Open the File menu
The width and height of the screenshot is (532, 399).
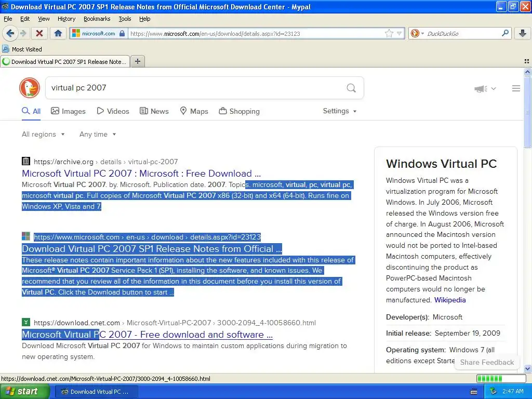pyautogui.click(x=8, y=19)
